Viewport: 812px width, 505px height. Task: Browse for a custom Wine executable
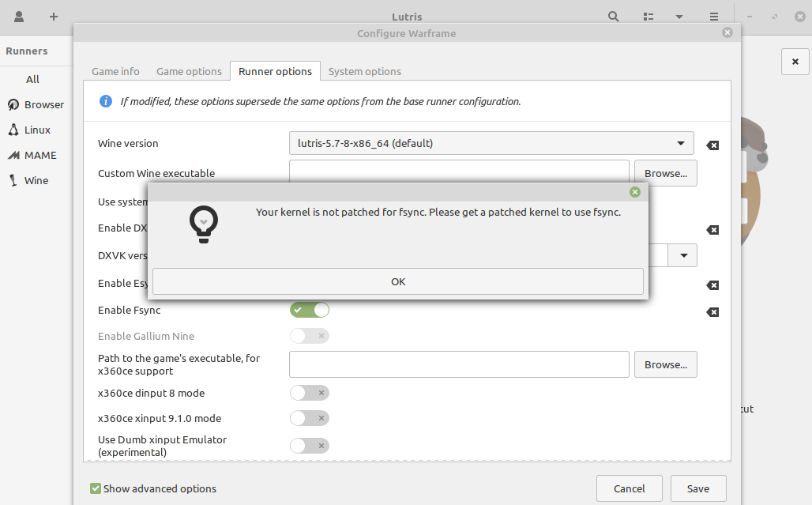(665, 174)
